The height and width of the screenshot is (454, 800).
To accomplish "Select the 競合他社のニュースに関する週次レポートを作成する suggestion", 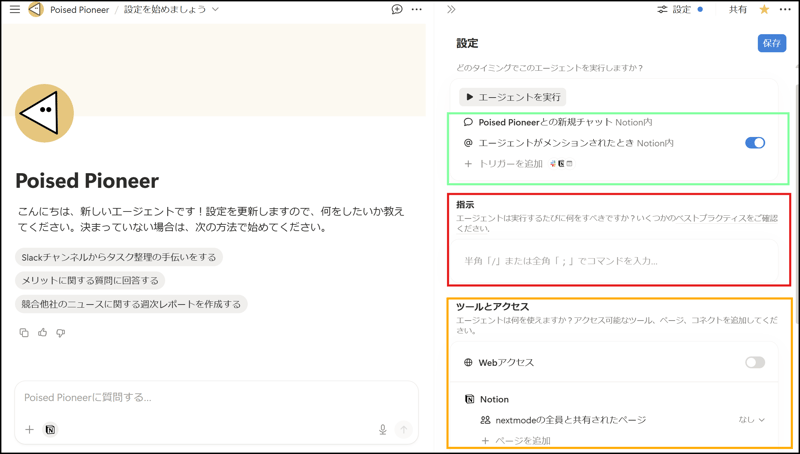I will pyautogui.click(x=131, y=304).
